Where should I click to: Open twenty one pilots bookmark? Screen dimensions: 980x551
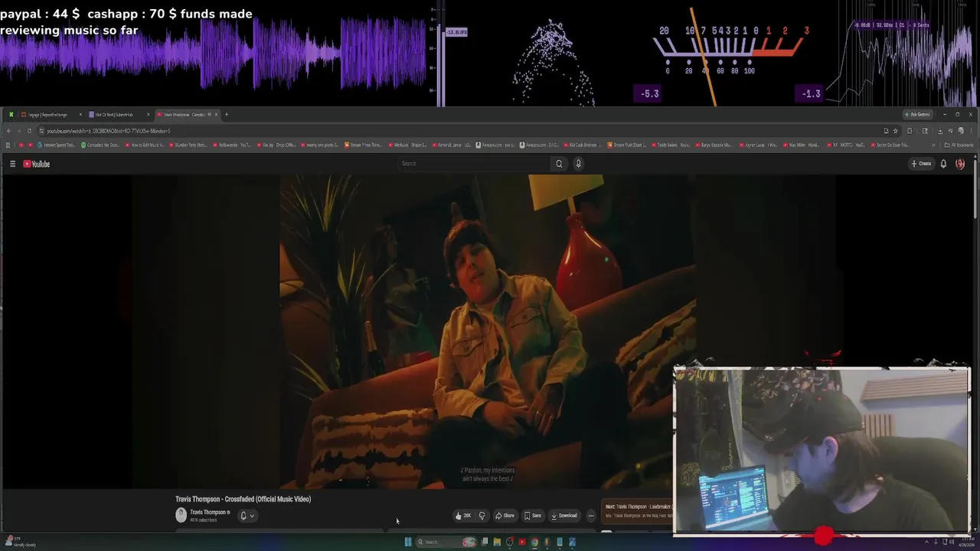(320, 145)
